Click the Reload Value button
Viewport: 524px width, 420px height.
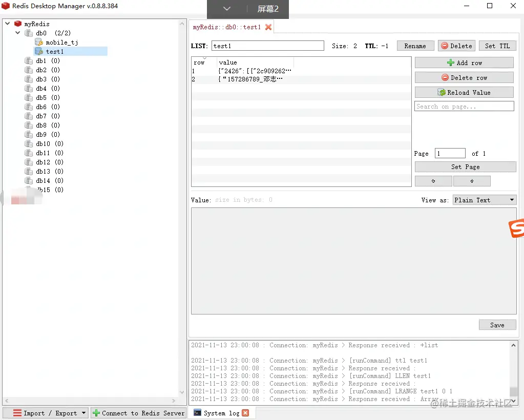click(464, 92)
